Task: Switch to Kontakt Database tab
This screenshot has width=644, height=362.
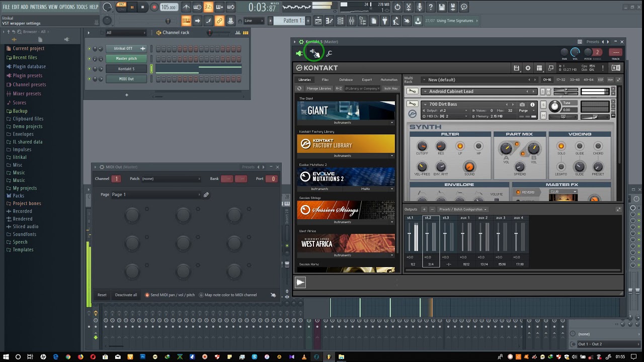Action: click(346, 79)
